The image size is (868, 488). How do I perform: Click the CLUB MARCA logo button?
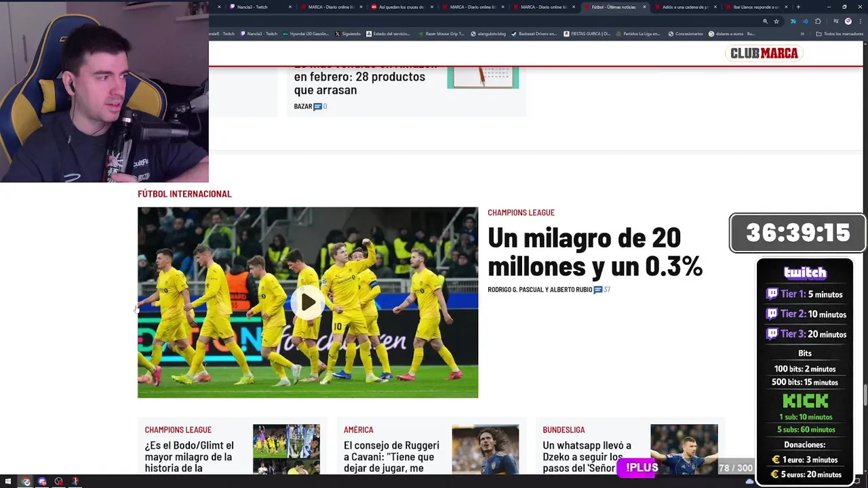(764, 54)
